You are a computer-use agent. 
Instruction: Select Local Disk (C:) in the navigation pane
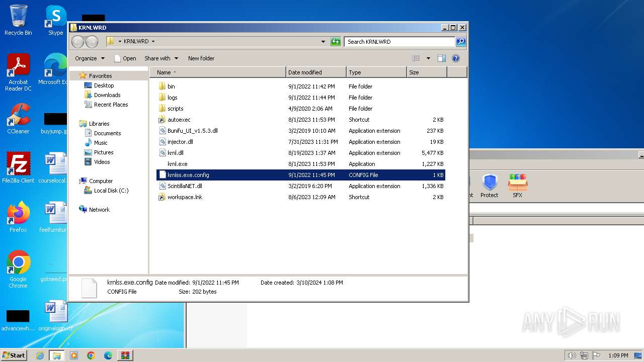111,191
